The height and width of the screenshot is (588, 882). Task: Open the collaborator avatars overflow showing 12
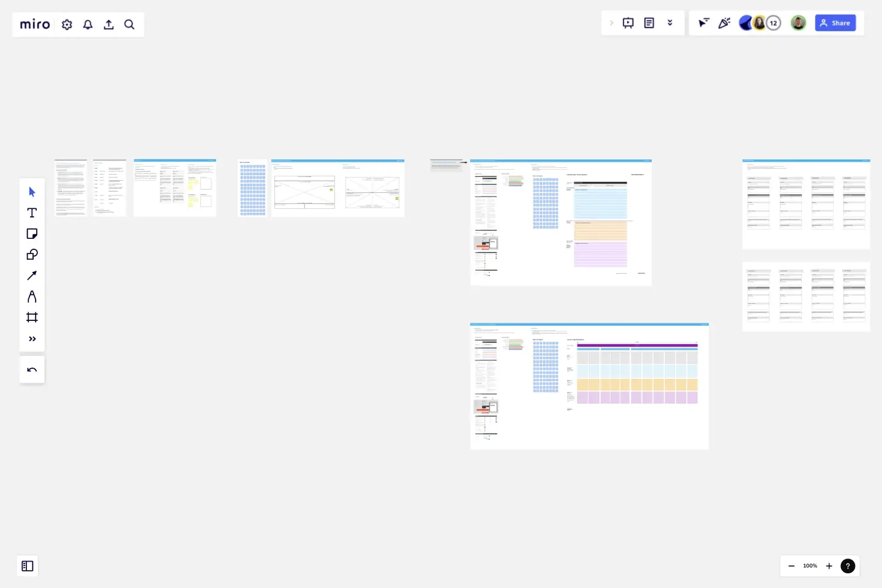coord(774,22)
